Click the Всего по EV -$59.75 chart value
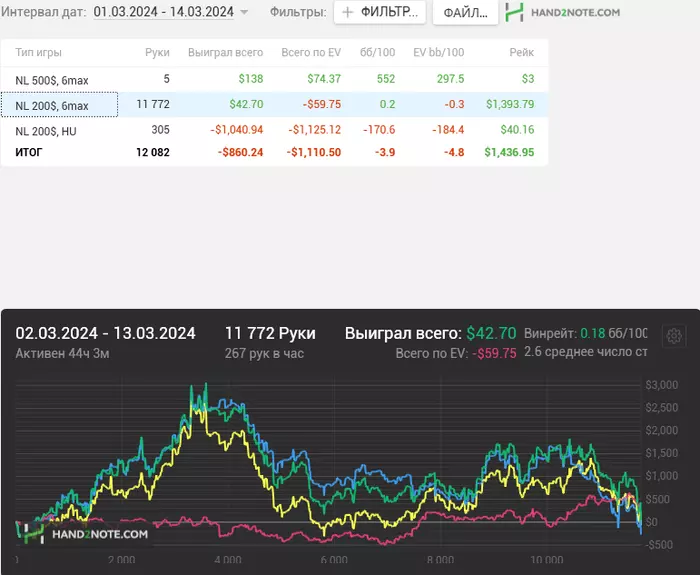Viewport: 700px width, 575px height. click(494, 354)
